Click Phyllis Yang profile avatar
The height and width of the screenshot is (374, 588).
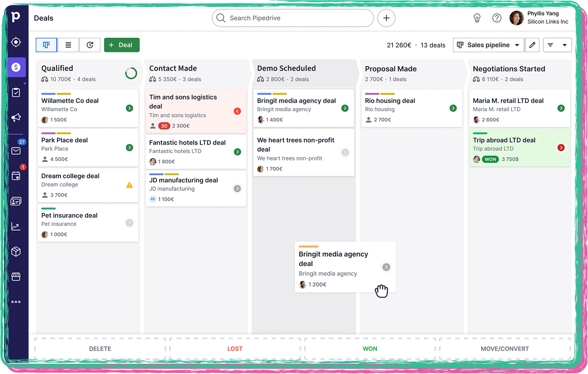[x=516, y=17]
